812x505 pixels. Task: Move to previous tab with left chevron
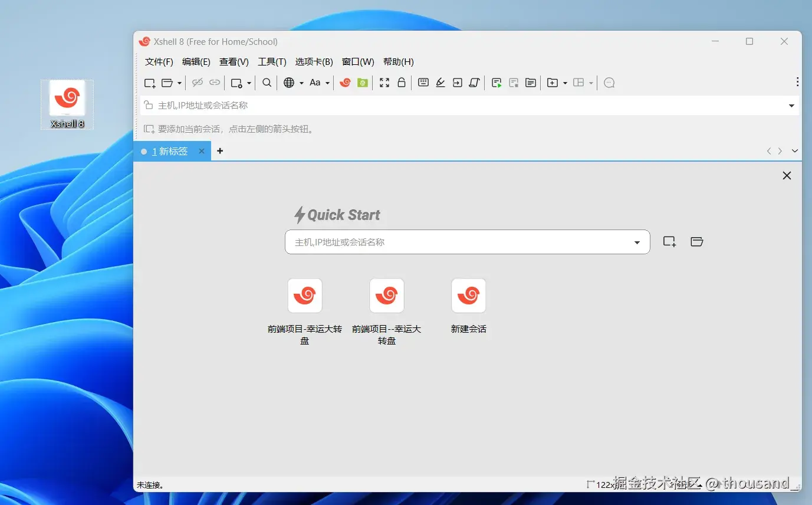tap(769, 151)
